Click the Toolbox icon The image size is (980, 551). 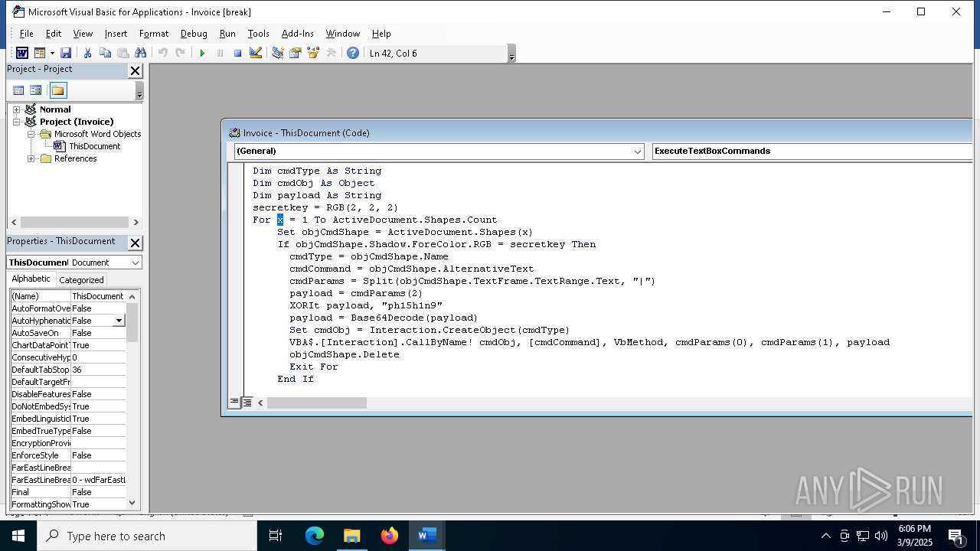click(x=331, y=53)
